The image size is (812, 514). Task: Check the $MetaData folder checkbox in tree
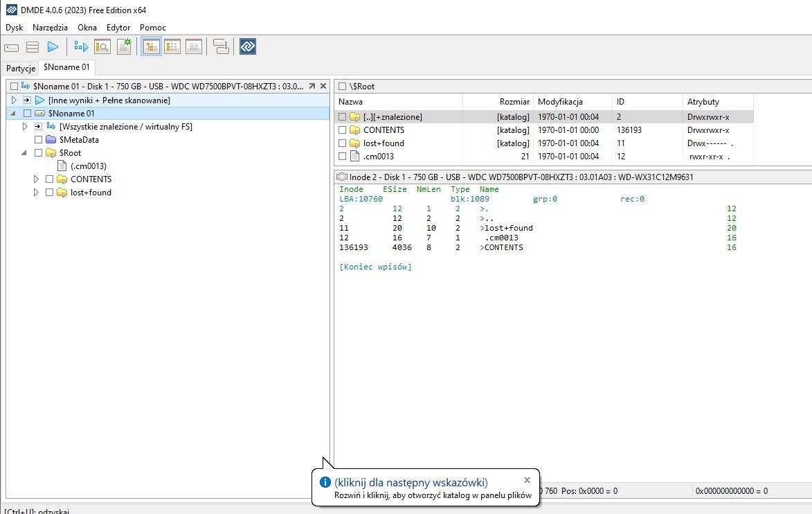pos(39,140)
